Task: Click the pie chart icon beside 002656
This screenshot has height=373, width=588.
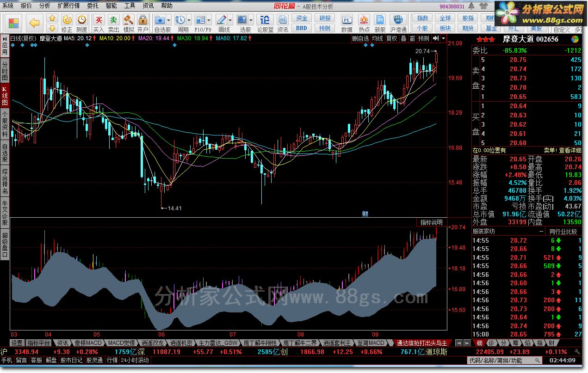Action: [x=575, y=39]
